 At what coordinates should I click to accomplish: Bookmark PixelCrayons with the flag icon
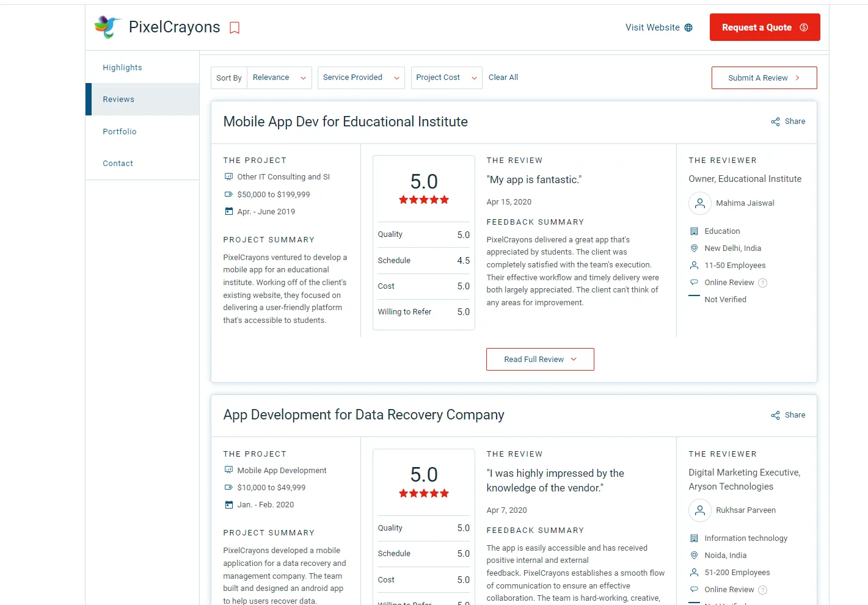pos(235,27)
